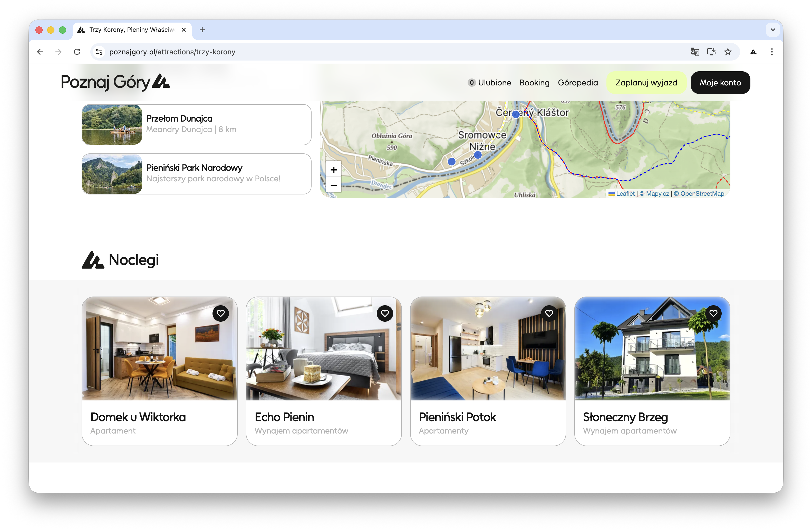This screenshot has height=531, width=812.
Task: Go forward in browser history
Action: 59,52
